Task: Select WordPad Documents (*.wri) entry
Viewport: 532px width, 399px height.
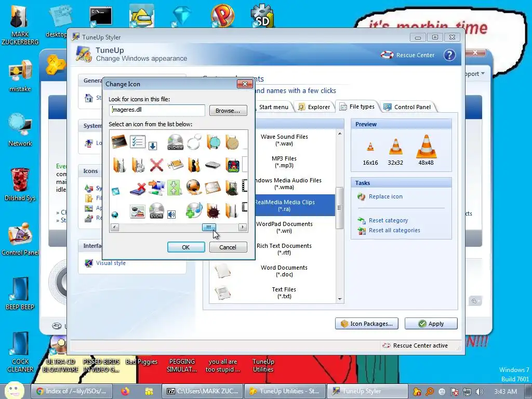Action: point(284,227)
